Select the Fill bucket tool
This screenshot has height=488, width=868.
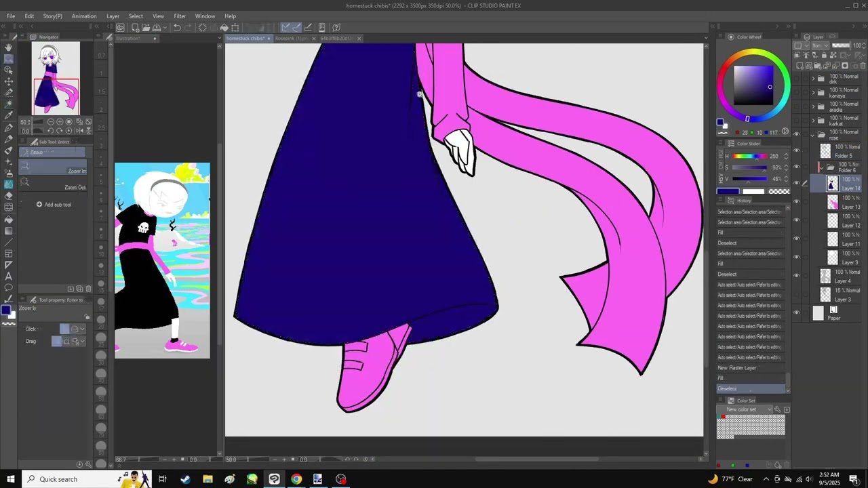(x=9, y=220)
